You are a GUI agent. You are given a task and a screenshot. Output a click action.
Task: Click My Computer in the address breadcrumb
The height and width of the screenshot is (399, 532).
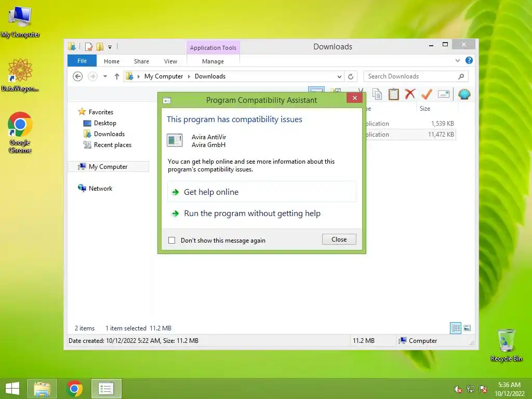164,76
